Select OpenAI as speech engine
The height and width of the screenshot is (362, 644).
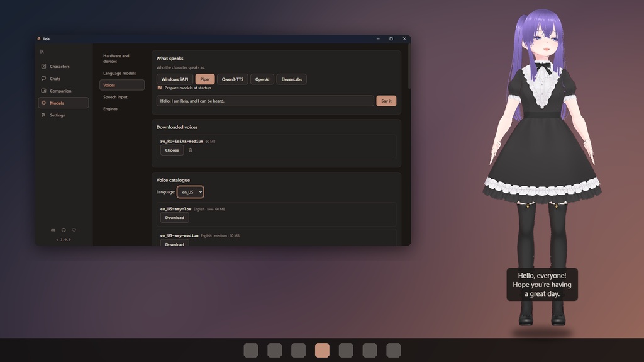[x=262, y=79]
